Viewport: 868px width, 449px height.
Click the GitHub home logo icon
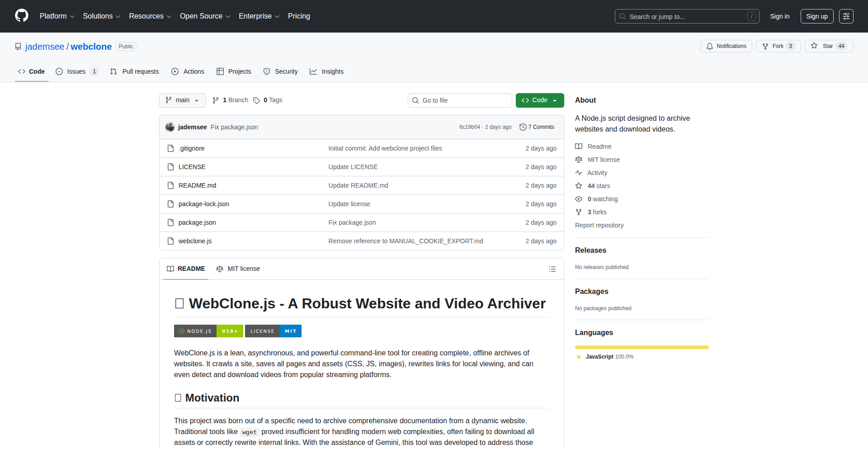(21, 16)
